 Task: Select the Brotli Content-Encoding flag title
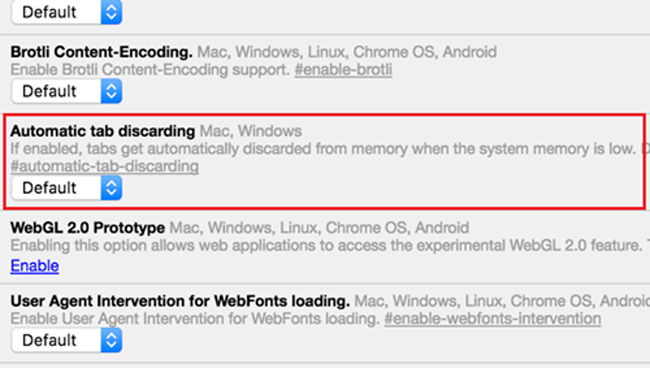pyautogui.click(x=102, y=52)
